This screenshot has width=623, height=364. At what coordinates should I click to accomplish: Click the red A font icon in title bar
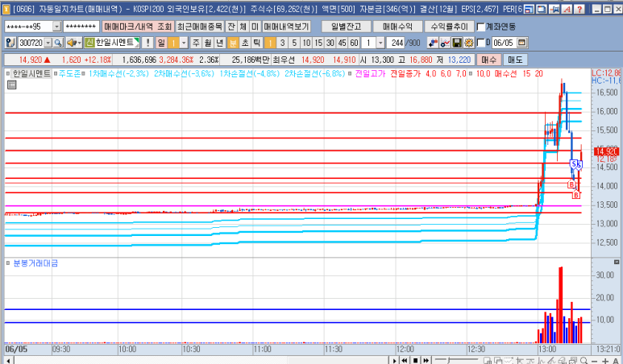567,9
